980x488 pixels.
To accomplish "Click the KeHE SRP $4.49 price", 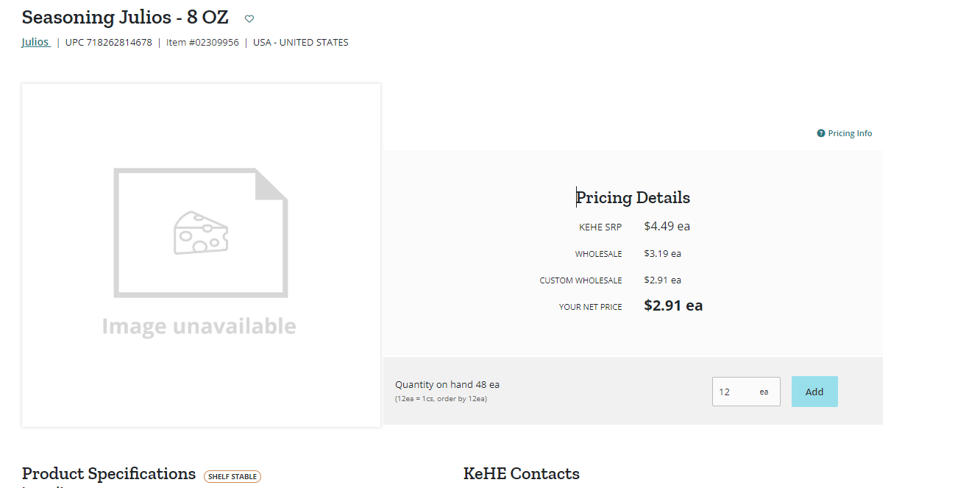I will [x=667, y=226].
